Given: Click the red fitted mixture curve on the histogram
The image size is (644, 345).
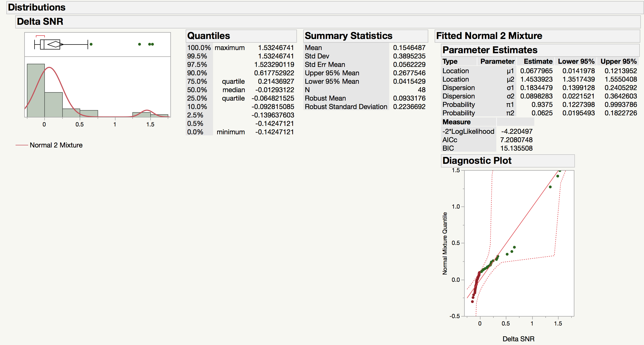Looking at the screenshot, I should [49, 68].
